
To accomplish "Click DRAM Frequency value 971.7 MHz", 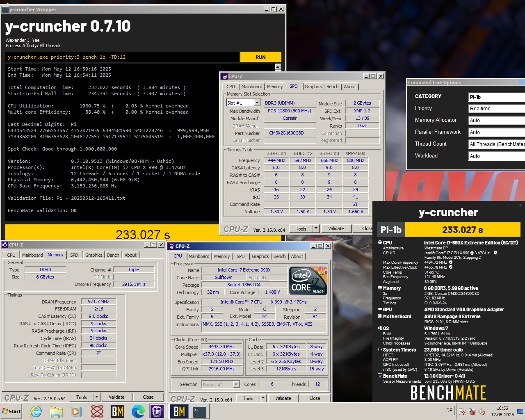I will [98, 301].
